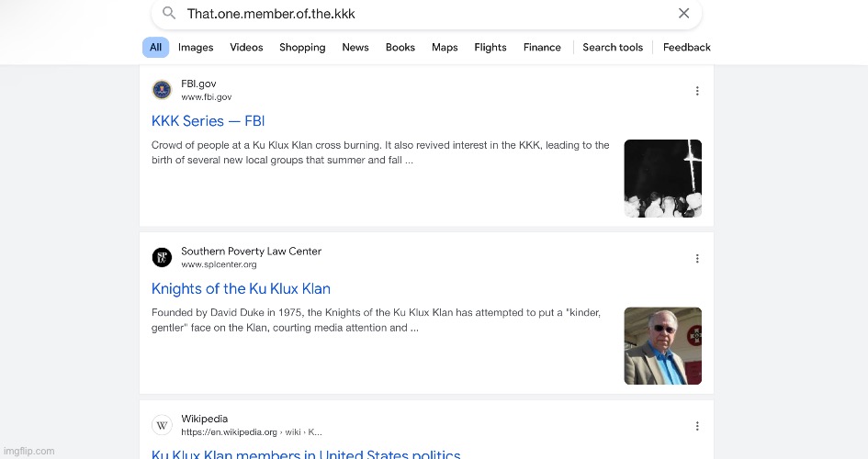
Task: Open the Videos tab
Action: tap(246, 48)
